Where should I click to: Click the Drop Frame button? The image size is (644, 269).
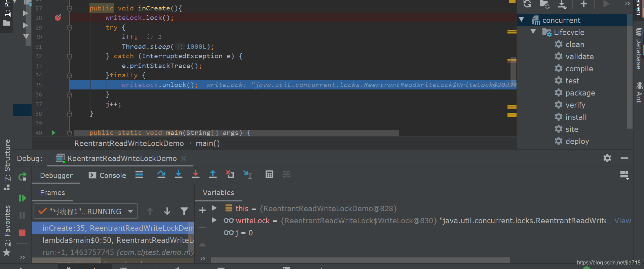tap(230, 174)
